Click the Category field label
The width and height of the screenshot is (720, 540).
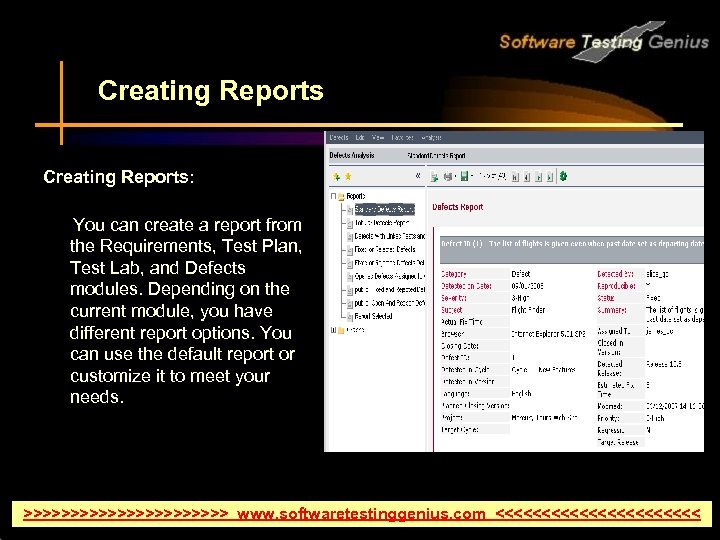[454, 274]
